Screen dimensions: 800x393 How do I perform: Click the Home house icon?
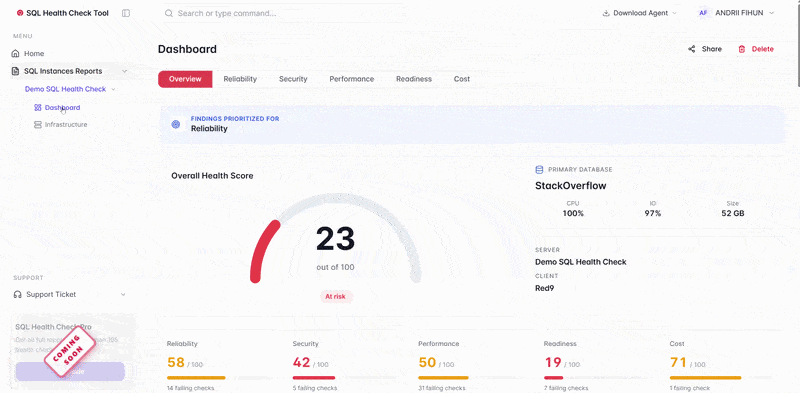[16, 54]
